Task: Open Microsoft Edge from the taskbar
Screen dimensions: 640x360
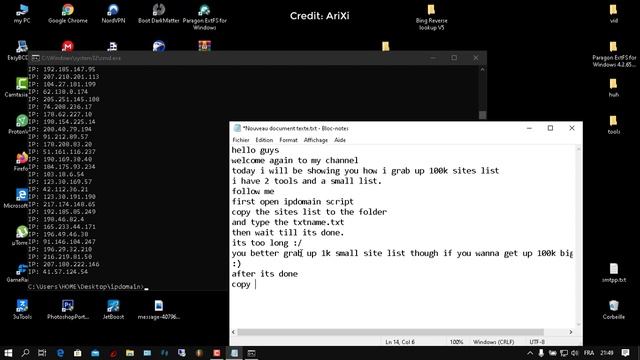Action: click(60, 353)
